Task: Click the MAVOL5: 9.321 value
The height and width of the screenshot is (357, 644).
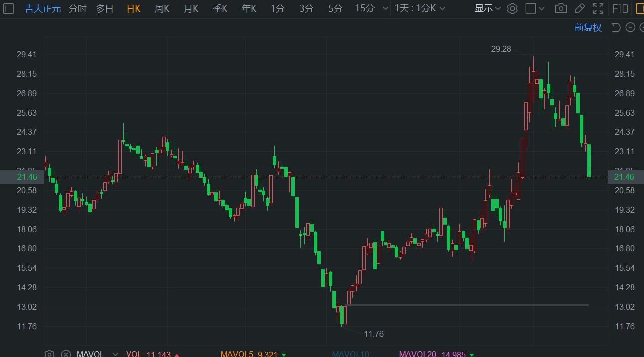Action: pos(250,354)
